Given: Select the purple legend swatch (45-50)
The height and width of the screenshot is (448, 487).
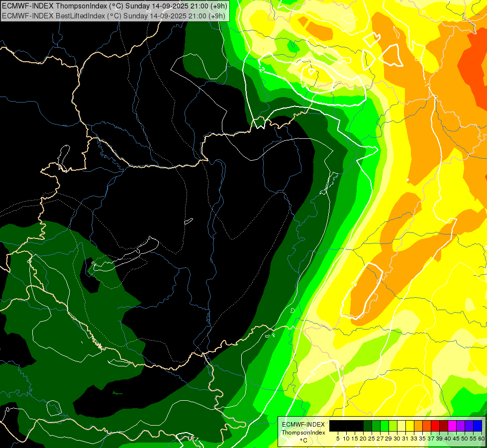Looking at the screenshot, I should pyautogui.click(x=461, y=426).
